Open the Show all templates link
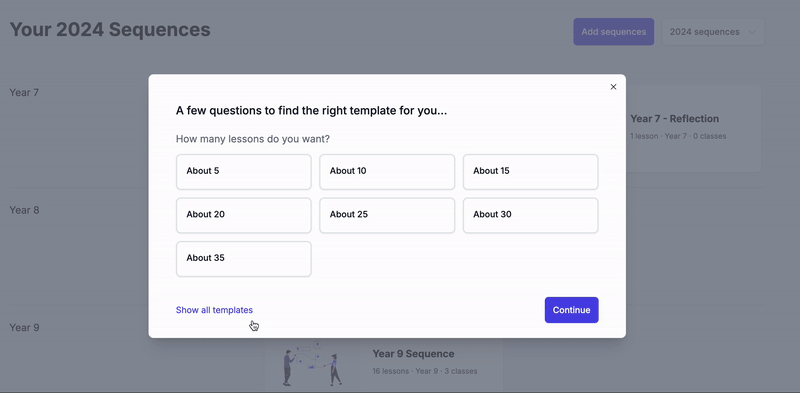Viewport: 800px width, 393px height. 214,310
